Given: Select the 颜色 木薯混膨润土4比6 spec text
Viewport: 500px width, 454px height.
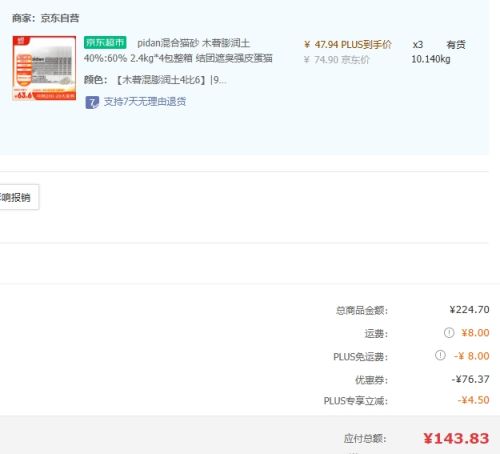Looking at the screenshot, I should pos(155,80).
